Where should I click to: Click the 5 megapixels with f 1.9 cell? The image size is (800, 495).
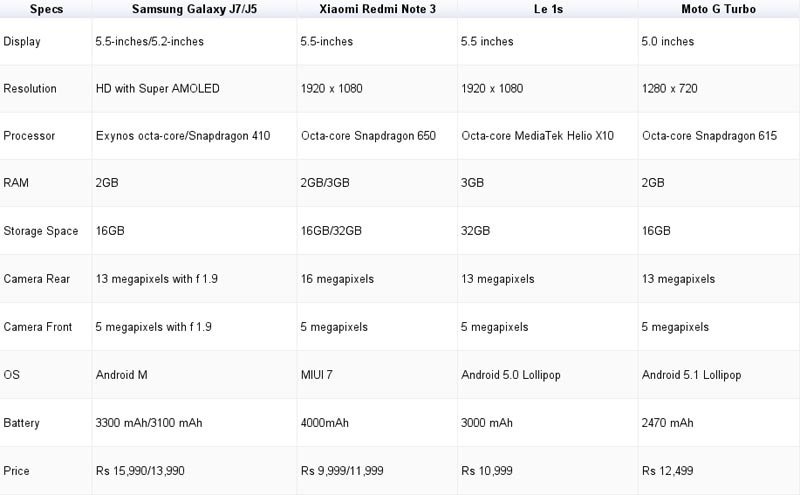pyautogui.click(x=154, y=327)
